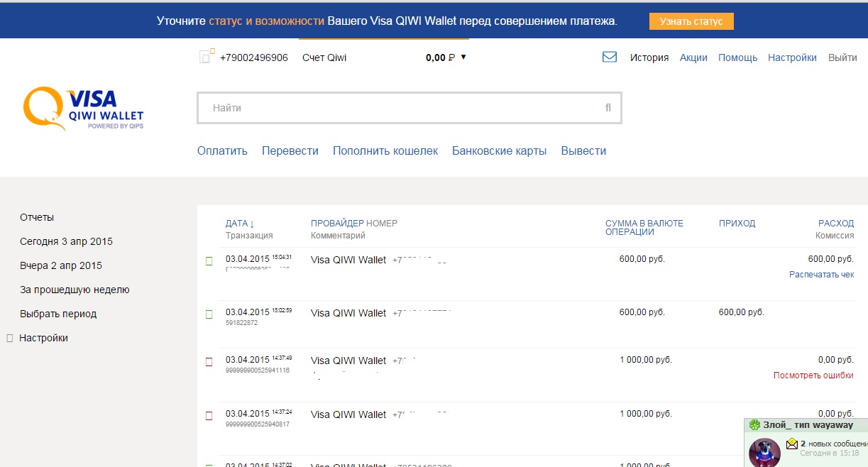868x467 pixels.
Task: Click Распечатать чек link
Action: (821, 275)
